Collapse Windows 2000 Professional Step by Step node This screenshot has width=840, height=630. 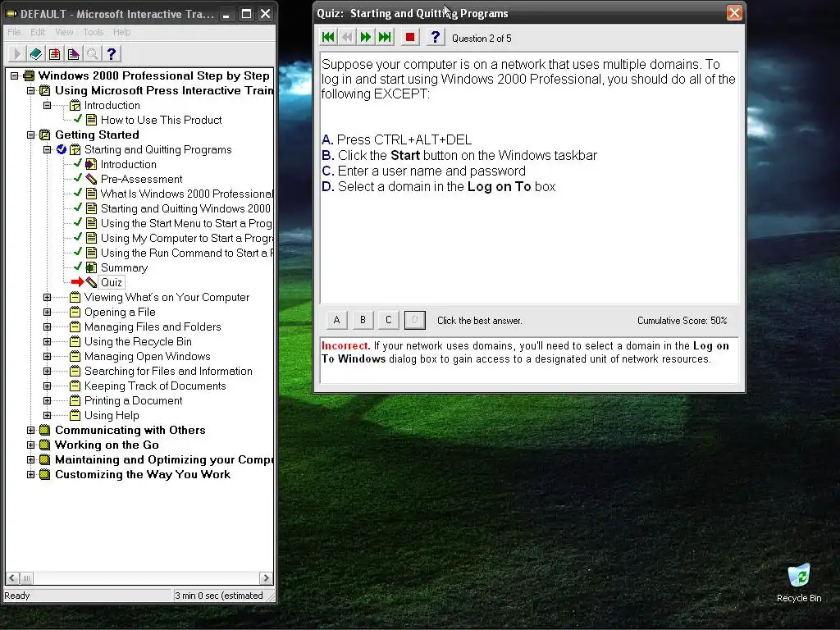coord(15,76)
